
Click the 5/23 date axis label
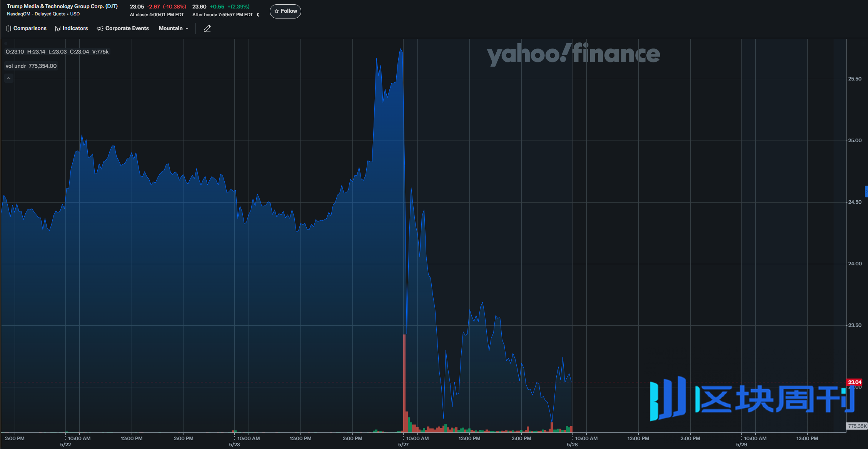tap(234, 445)
